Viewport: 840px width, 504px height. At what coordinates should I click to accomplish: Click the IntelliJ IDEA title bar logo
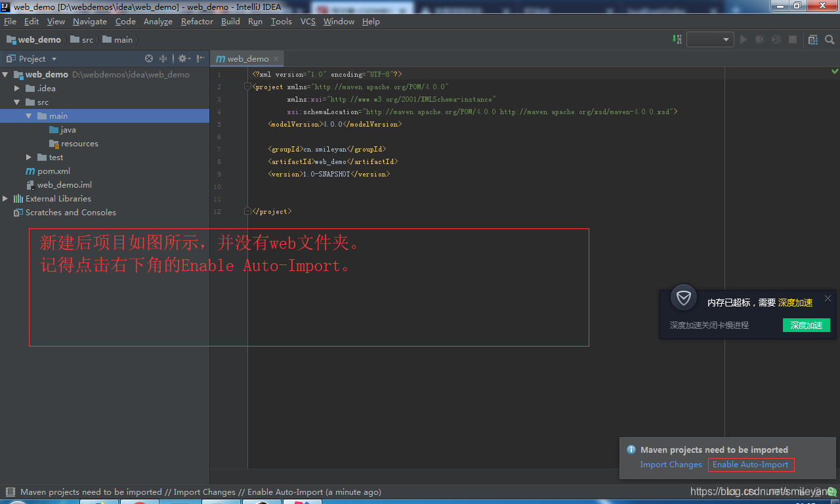[x=5, y=6]
